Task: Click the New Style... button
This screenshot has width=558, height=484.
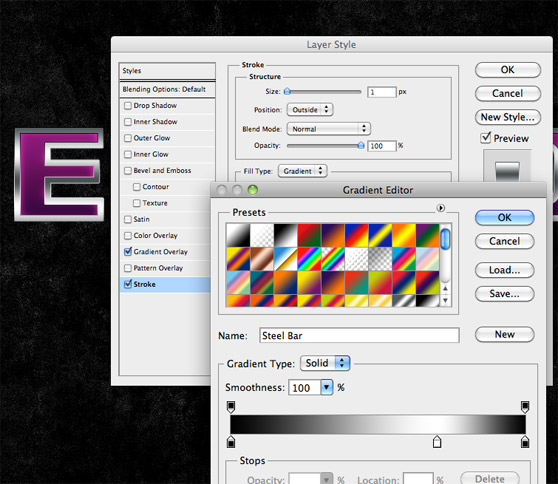Action: (x=508, y=117)
